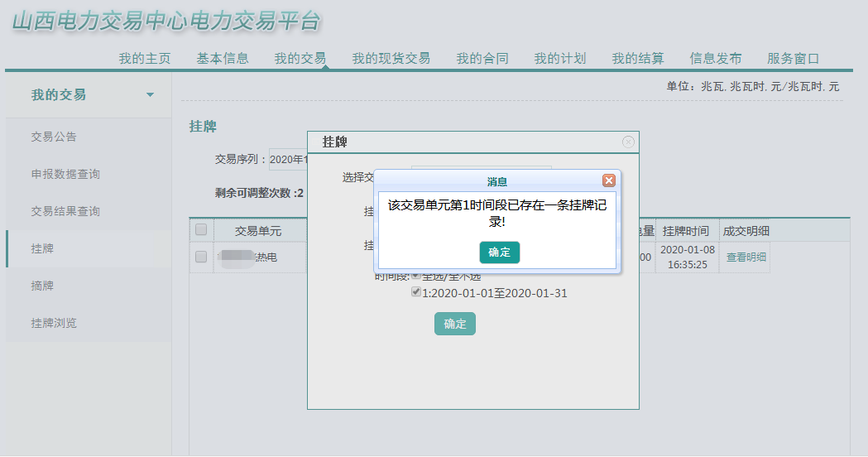Confirm the 消息 alert with 确定

499,253
